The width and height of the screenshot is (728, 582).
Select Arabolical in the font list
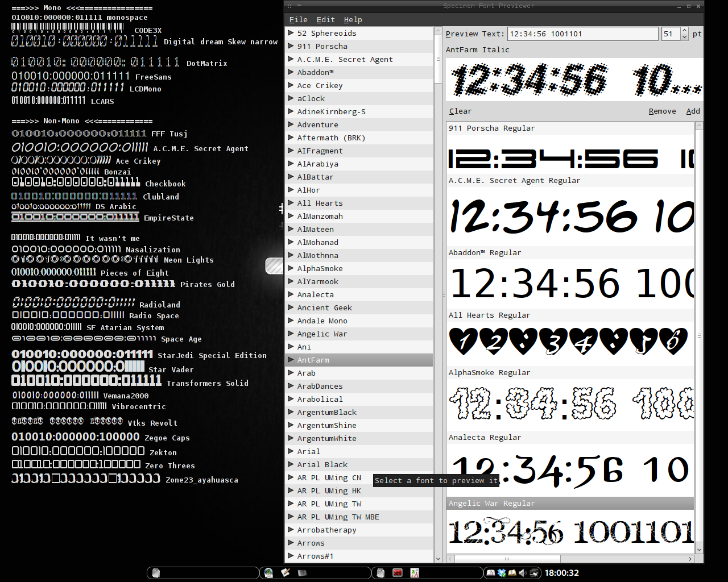tap(359, 399)
